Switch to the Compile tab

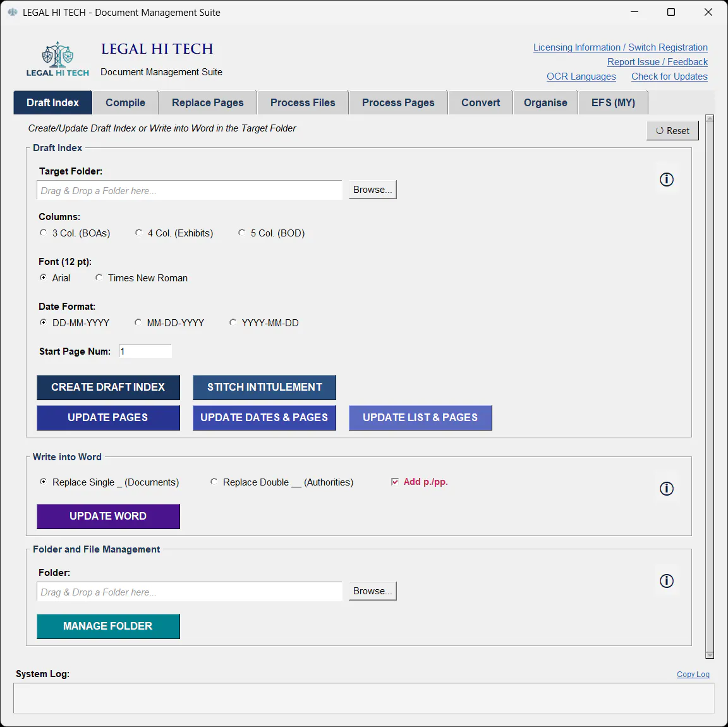click(x=125, y=102)
